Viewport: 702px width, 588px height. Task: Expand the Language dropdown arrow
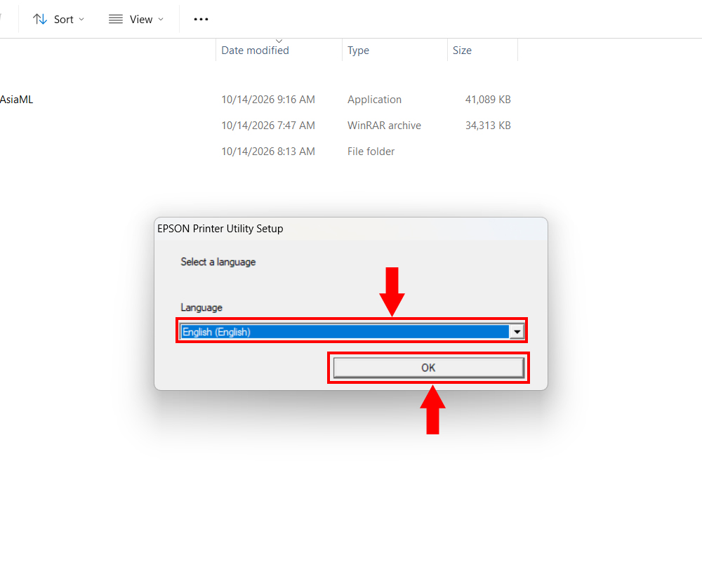517,332
